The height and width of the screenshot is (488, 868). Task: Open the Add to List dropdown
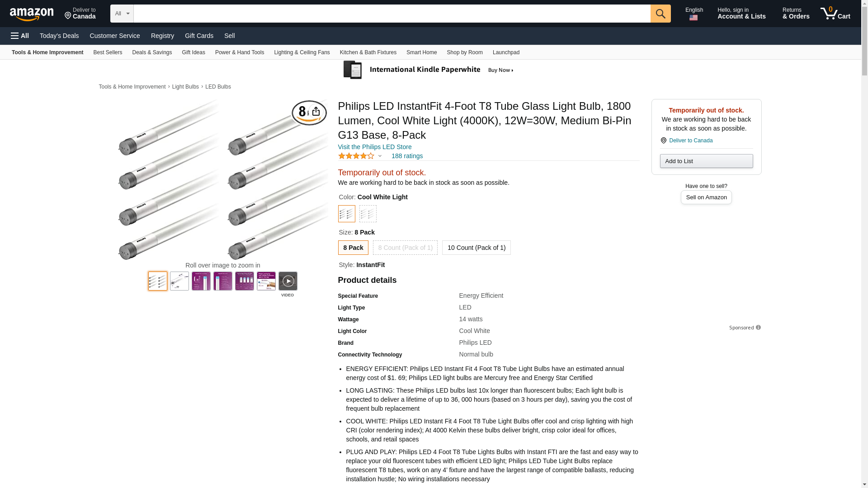[706, 161]
